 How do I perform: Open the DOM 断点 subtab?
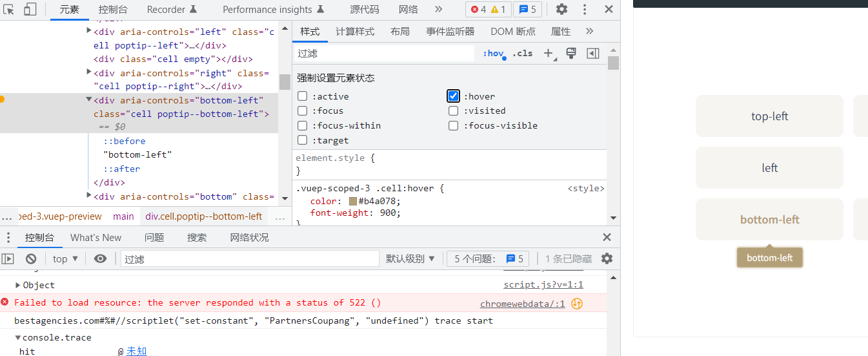513,32
